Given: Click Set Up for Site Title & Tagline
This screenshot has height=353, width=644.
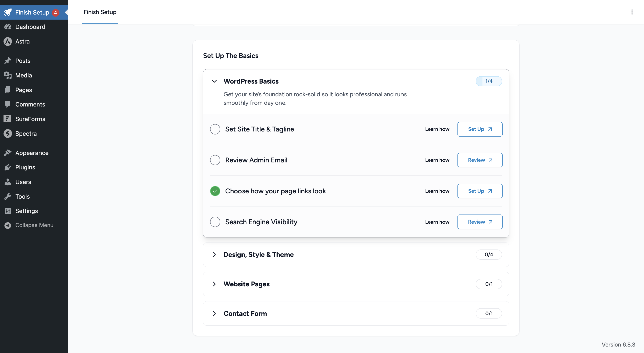Looking at the screenshot, I should coord(479,129).
